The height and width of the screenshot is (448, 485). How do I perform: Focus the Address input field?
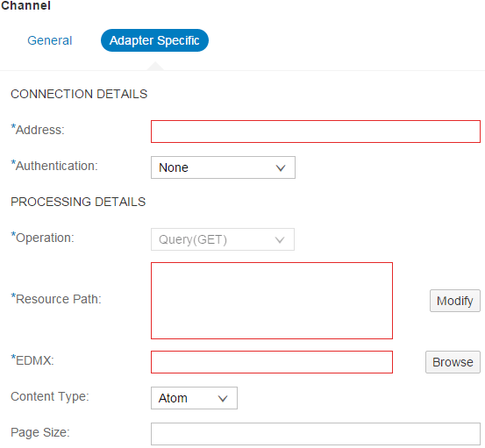click(x=316, y=132)
